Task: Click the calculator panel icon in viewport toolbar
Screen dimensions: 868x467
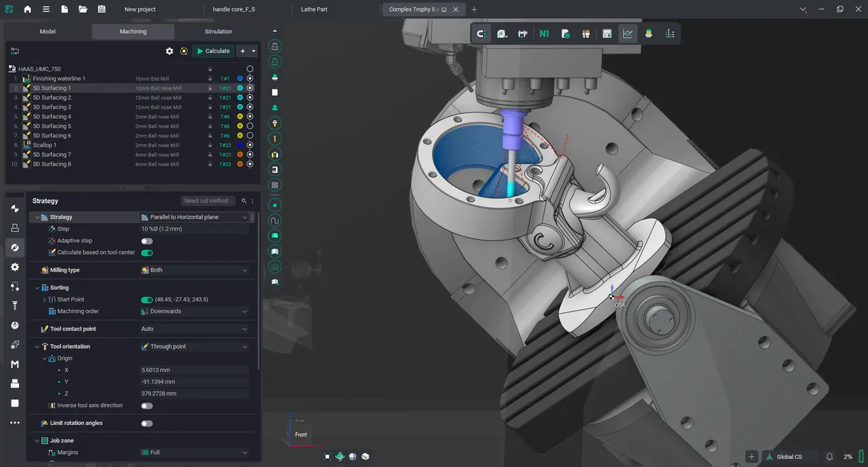Action: (607, 33)
